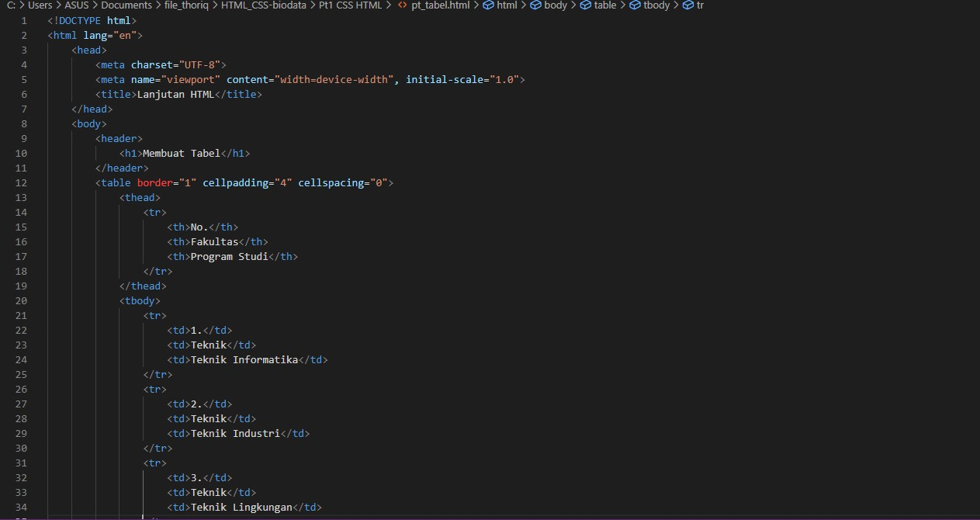Expand the Documents breadcrumb dropdown
This screenshot has width=980, height=520.
[126, 5]
